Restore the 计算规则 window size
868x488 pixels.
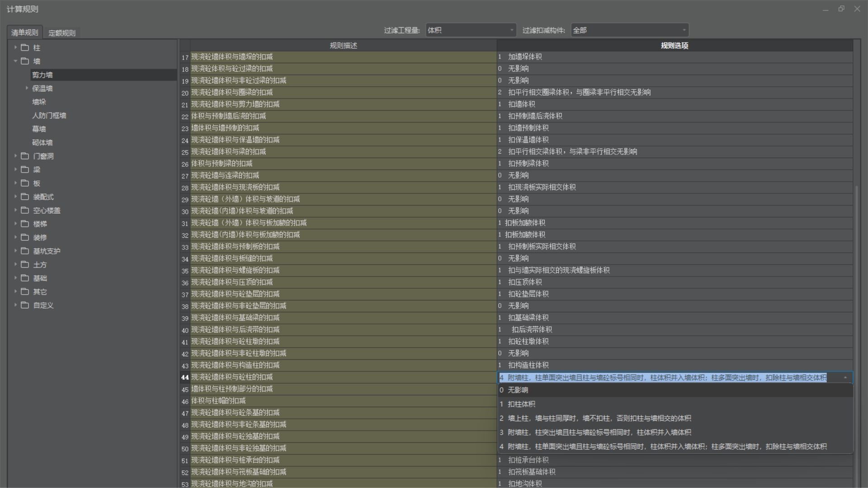841,9
